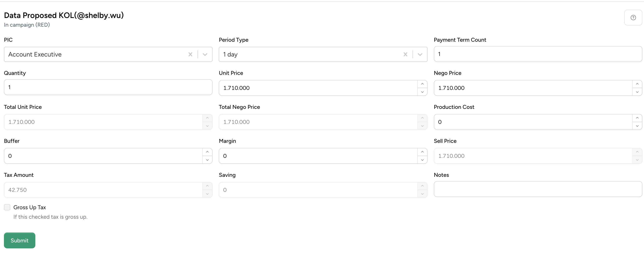Increment the Tax Amount value
Screen dimensions: 644x258
click(x=207, y=185)
